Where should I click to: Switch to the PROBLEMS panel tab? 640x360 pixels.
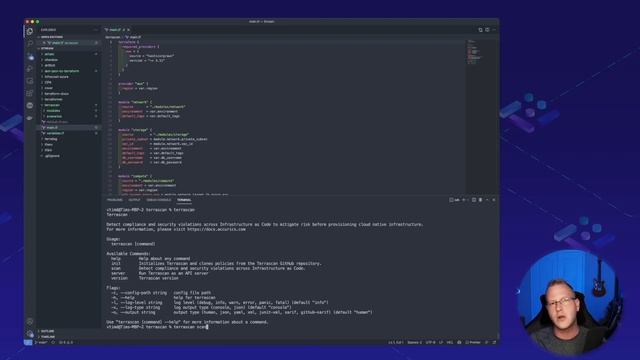[115, 200]
